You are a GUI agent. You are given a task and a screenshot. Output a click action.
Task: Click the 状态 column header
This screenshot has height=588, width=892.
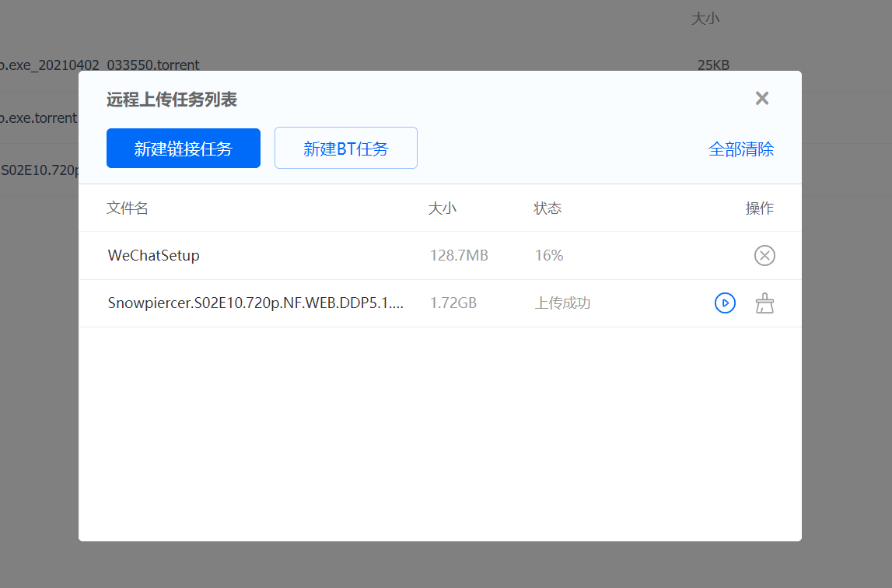pos(547,208)
